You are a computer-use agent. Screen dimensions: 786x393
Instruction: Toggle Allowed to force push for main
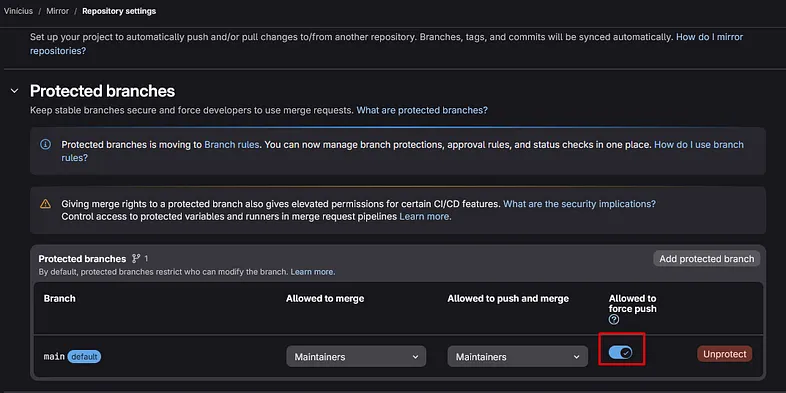pos(621,352)
